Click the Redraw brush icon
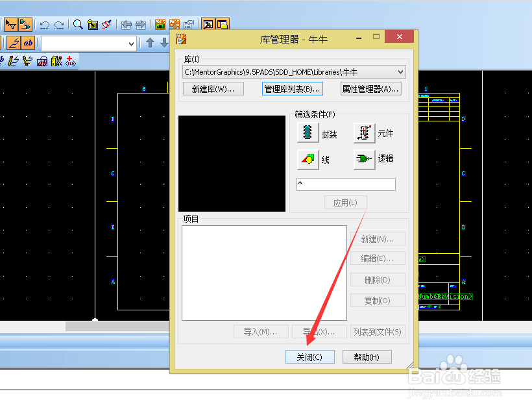 (106, 25)
